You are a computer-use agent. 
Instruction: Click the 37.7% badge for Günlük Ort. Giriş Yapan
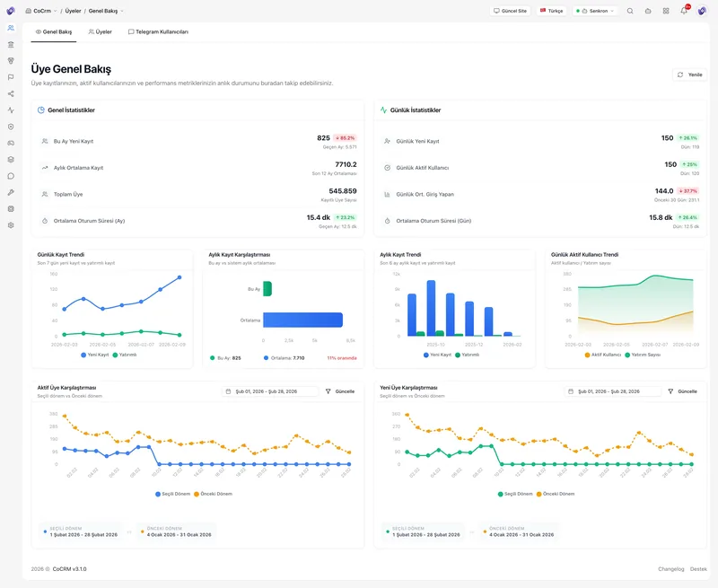[687, 191]
